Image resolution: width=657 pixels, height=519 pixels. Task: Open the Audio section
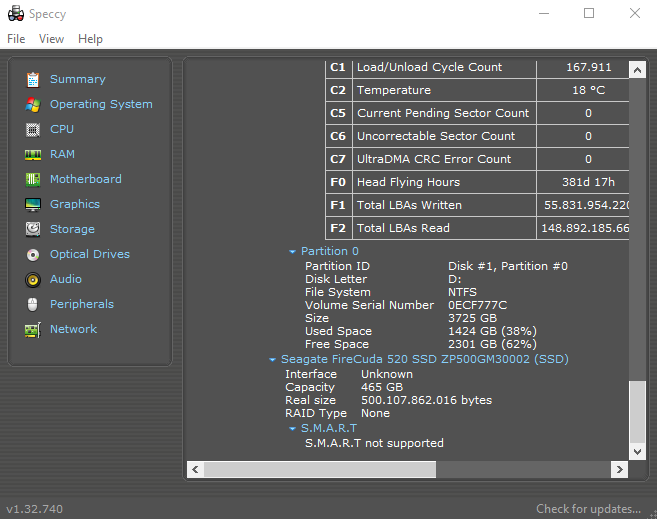65,279
